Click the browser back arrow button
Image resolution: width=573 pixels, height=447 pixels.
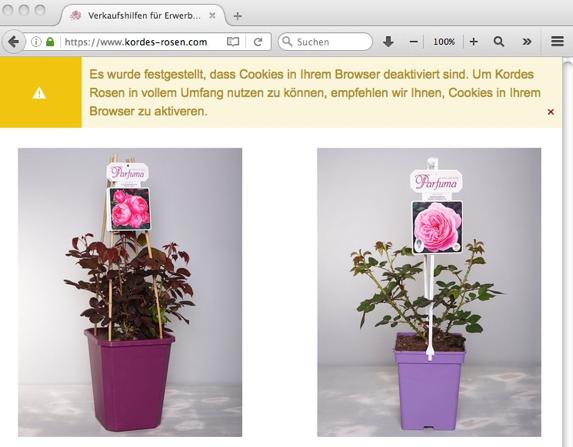(x=14, y=42)
